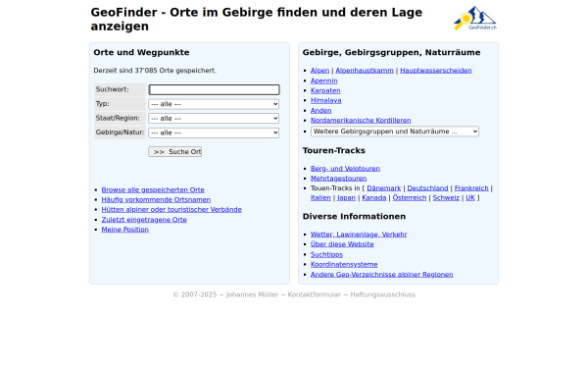Select Frankreich tour tracks link
Screen dimensions: 588x368
pos(471,188)
